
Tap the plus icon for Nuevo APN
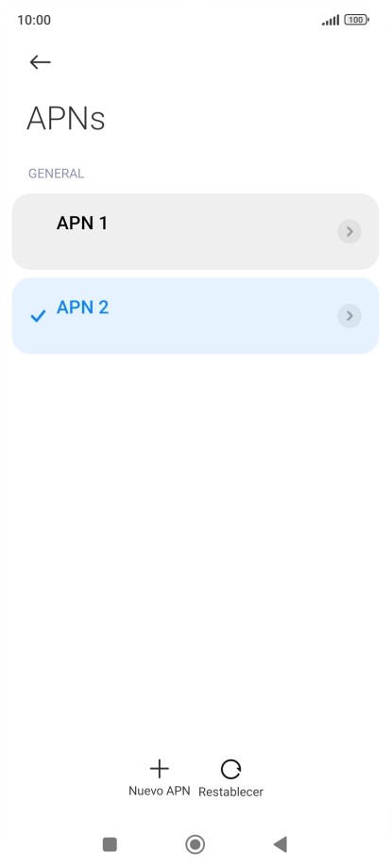click(159, 769)
